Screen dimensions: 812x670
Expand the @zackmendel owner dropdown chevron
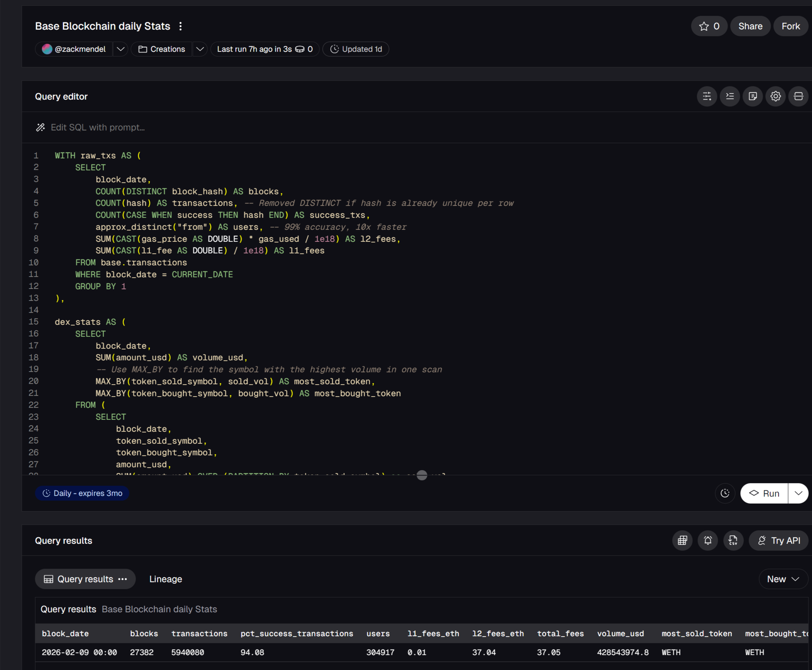120,49
